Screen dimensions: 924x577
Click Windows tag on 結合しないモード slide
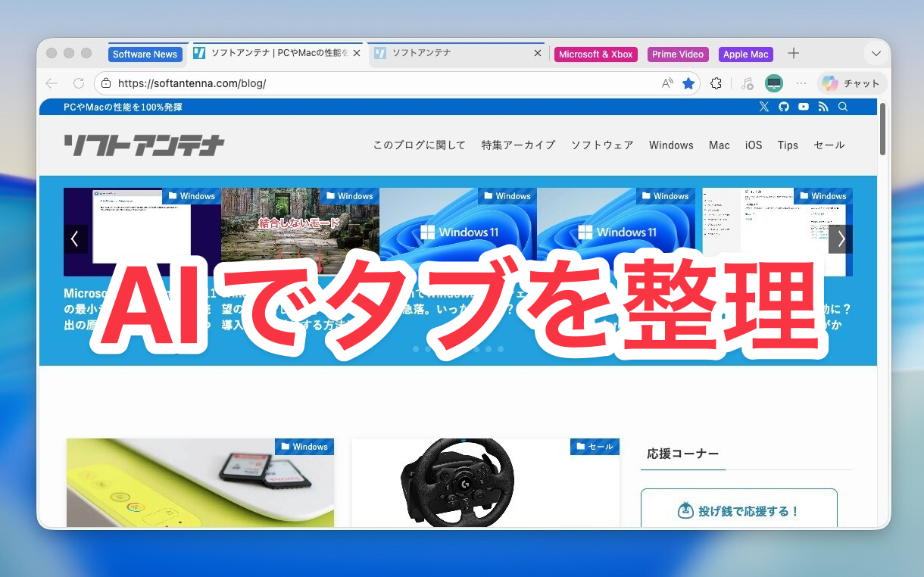click(x=349, y=196)
